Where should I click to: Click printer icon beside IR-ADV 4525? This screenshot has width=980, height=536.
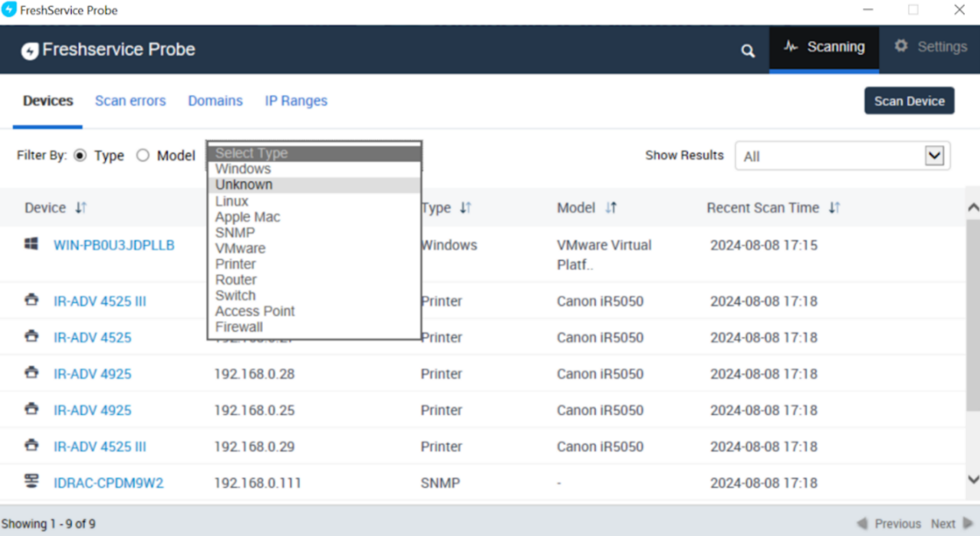(x=31, y=336)
